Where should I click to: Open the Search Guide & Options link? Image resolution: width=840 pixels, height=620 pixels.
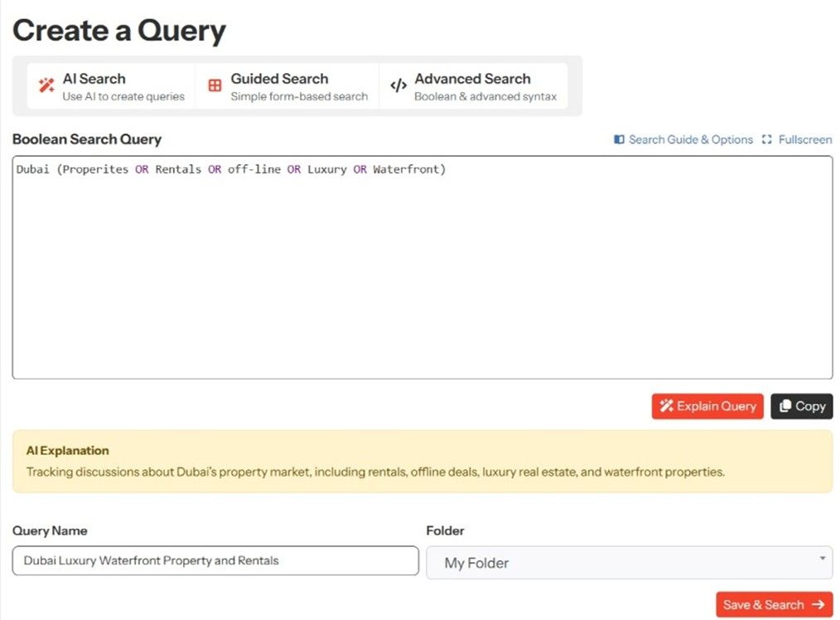(x=690, y=139)
